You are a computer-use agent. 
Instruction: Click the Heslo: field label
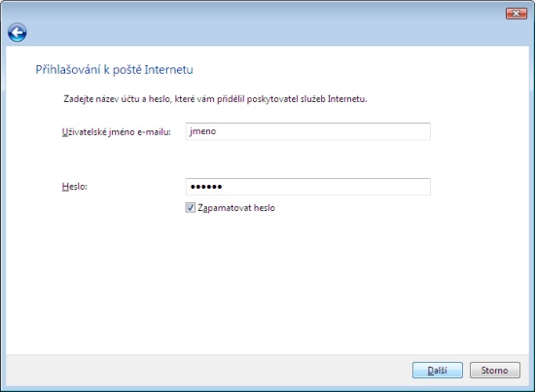(74, 187)
